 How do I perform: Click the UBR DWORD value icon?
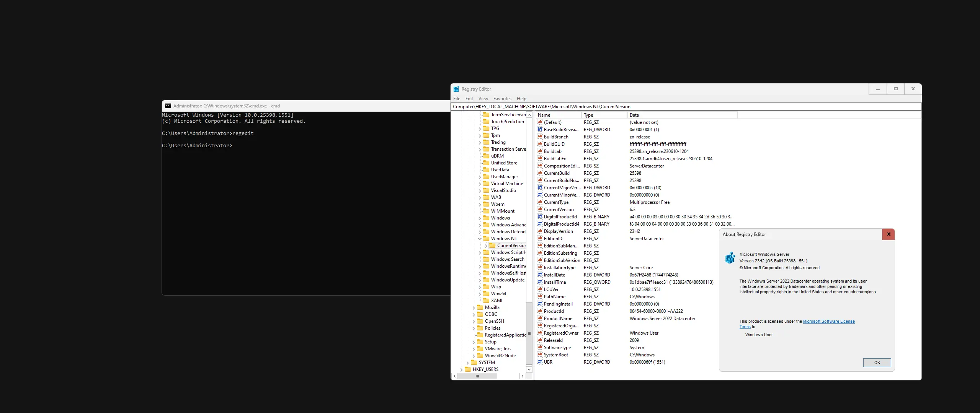pyautogui.click(x=540, y=362)
